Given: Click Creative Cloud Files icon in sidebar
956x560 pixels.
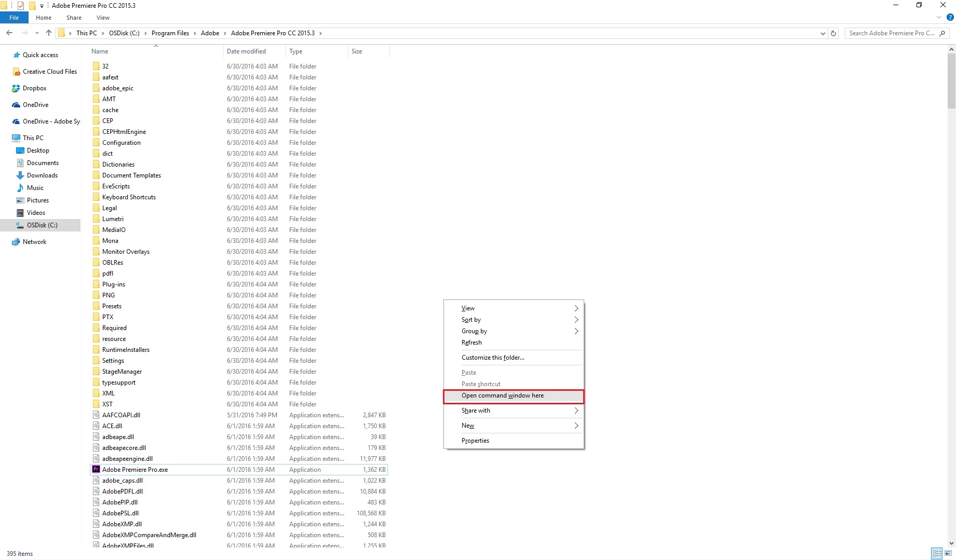Looking at the screenshot, I should (x=17, y=72).
